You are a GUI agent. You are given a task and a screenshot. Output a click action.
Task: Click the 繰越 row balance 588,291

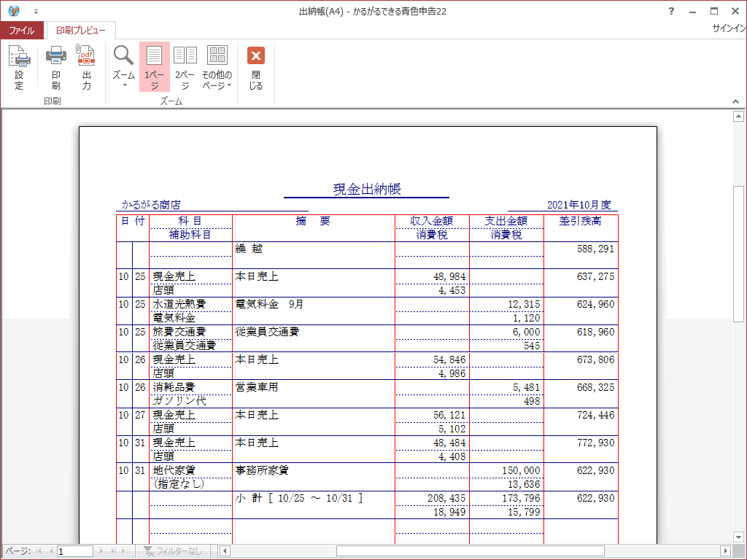(x=595, y=249)
